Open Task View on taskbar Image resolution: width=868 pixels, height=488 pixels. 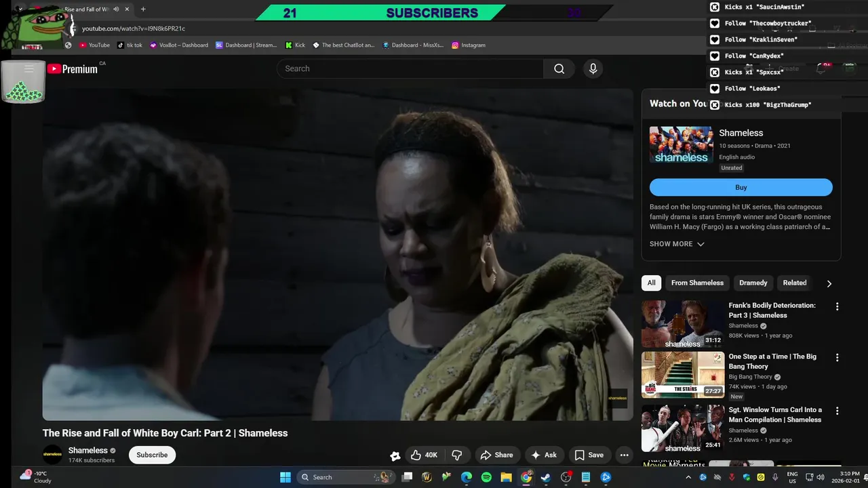pos(407,477)
